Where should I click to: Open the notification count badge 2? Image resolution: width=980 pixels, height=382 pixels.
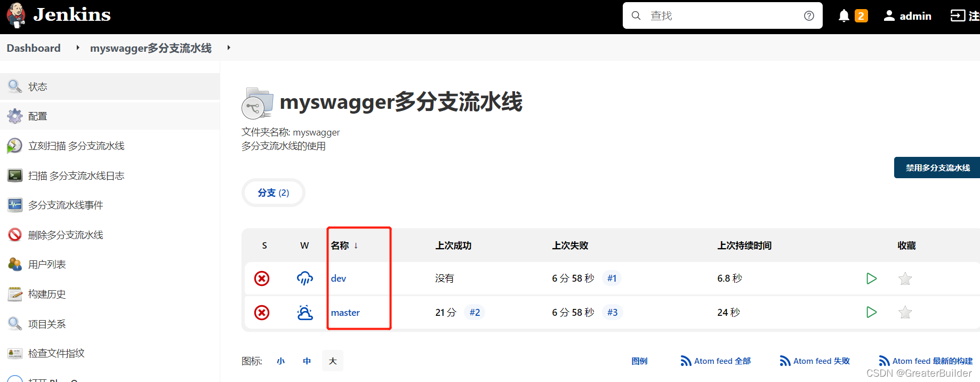point(861,16)
